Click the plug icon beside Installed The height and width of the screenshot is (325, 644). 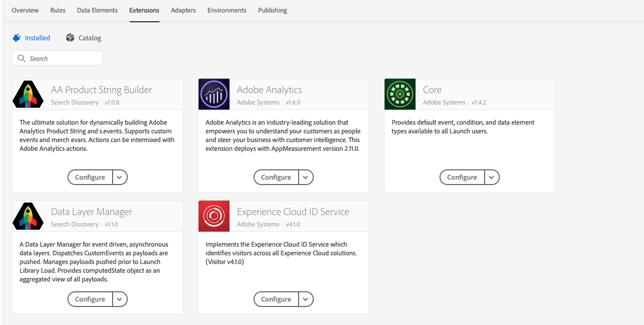[x=17, y=38]
